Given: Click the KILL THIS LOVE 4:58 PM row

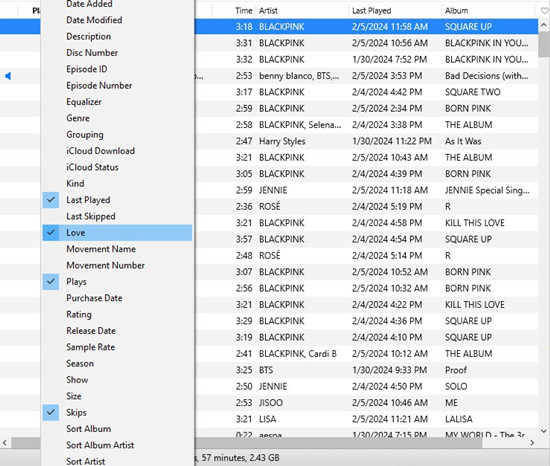Looking at the screenshot, I should click(x=366, y=223).
